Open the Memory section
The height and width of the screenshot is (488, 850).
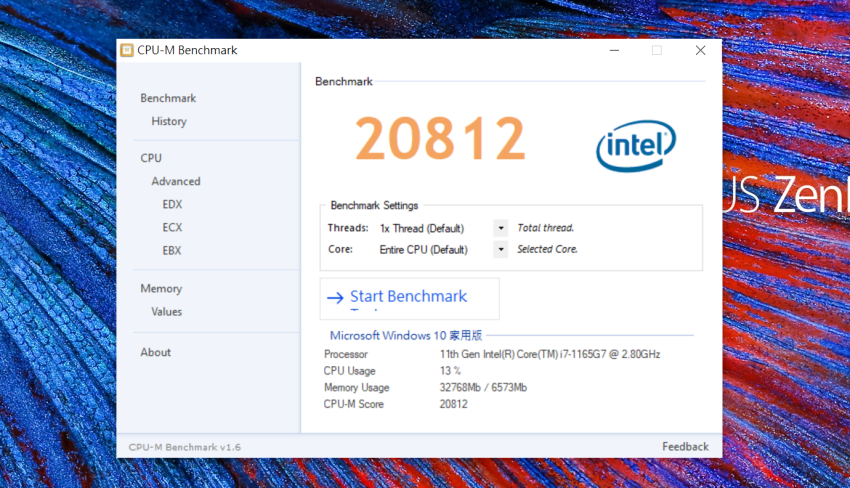point(161,288)
